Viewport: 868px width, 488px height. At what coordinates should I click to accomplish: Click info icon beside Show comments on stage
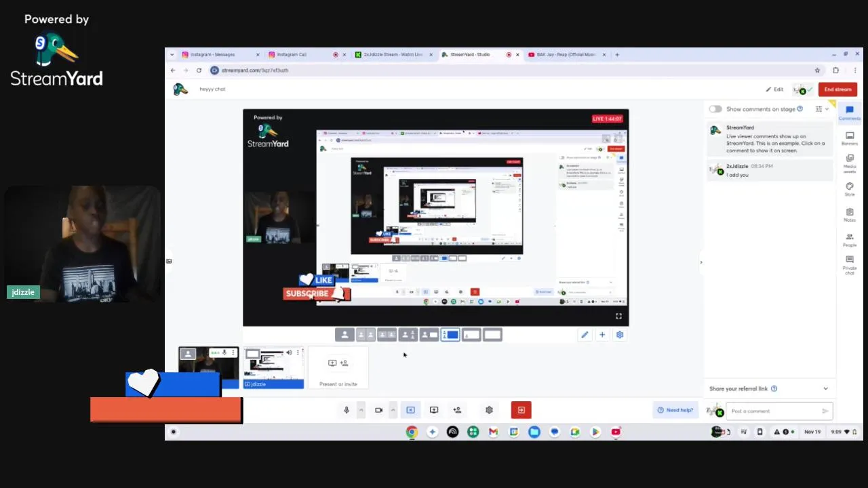click(800, 109)
